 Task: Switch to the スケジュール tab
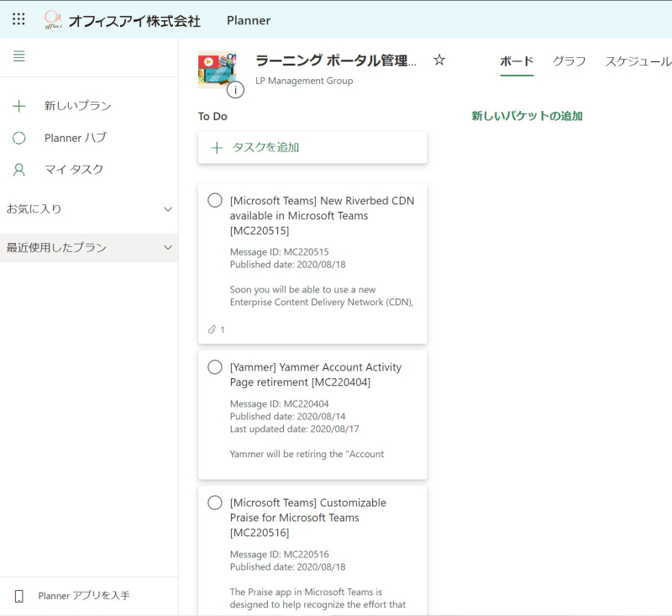pos(638,61)
